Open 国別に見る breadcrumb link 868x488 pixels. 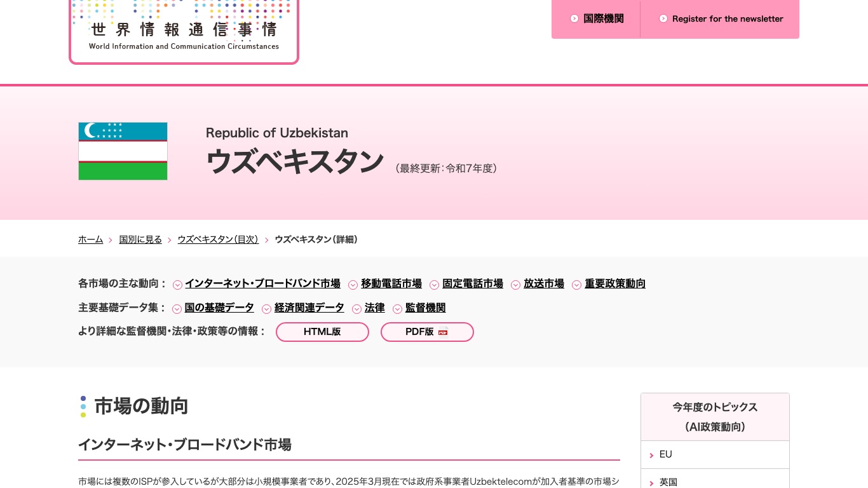(x=140, y=240)
